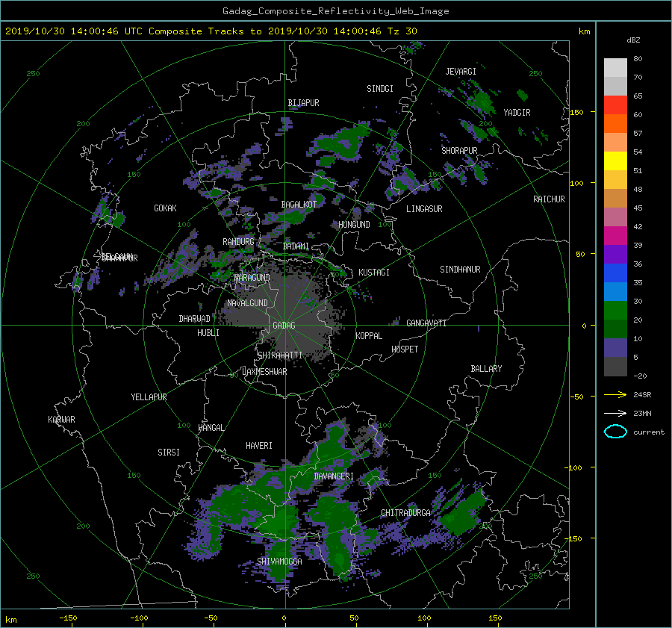Click the purple 10 dBZ legend swatch
Image resolution: width=672 pixels, height=628 pixels.
pos(615,347)
